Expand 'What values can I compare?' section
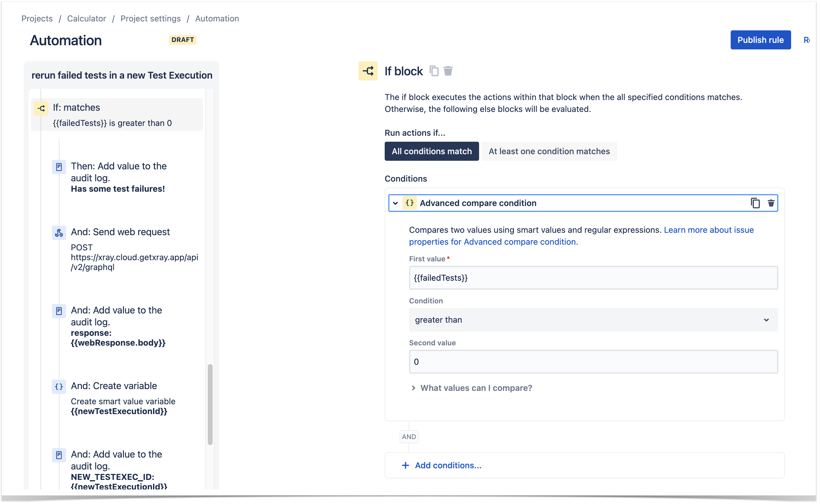This screenshot has height=504, width=820. 472,388
